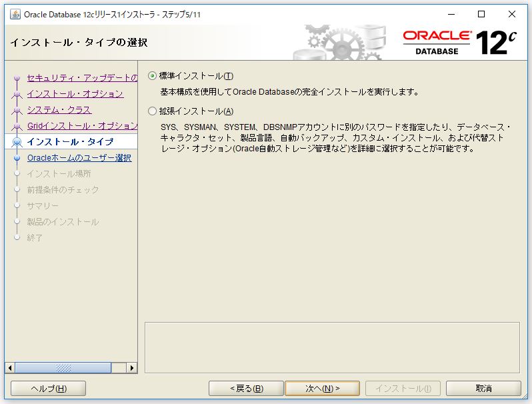Click the インストール場所 step text
The height and width of the screenshot is (404, 532).
point(59,174)
